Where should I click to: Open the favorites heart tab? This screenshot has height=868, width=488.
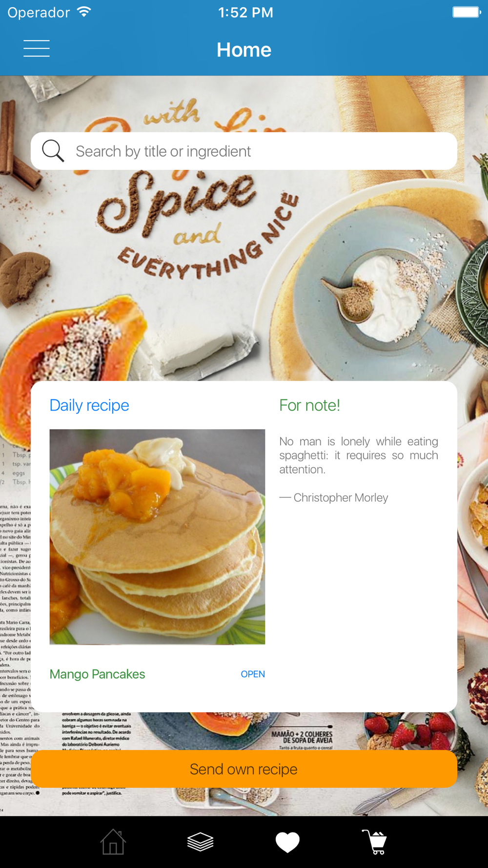click(287, 842)
